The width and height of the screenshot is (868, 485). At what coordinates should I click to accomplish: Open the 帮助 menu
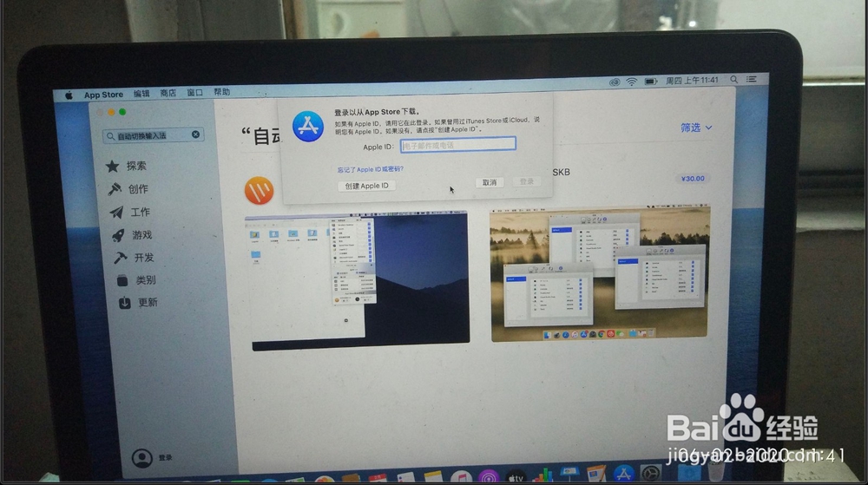point(222,92)
